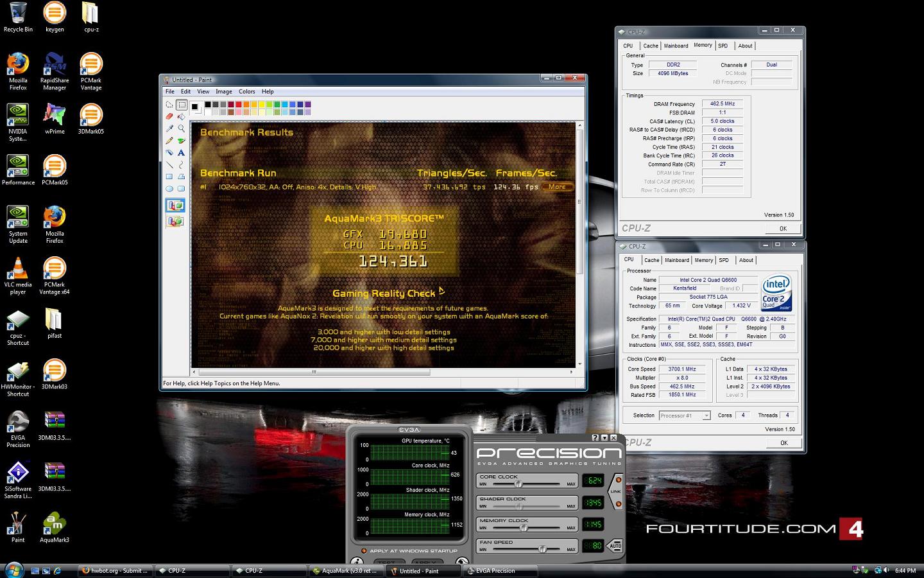This screenshot has width=924, height=578.
Task: Select the Magnifier tool in Paint
Action: pyautogui.click(x=182, y=128)
